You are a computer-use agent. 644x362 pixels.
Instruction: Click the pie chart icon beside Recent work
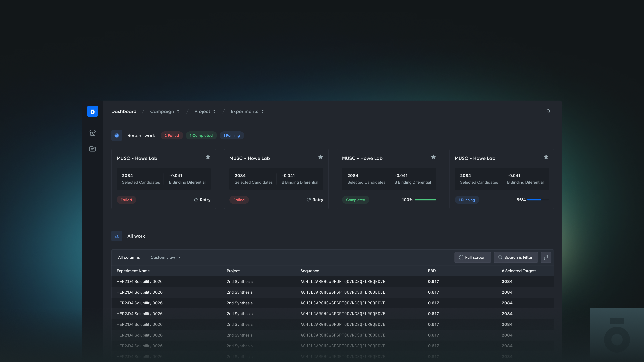pos(117,135)
